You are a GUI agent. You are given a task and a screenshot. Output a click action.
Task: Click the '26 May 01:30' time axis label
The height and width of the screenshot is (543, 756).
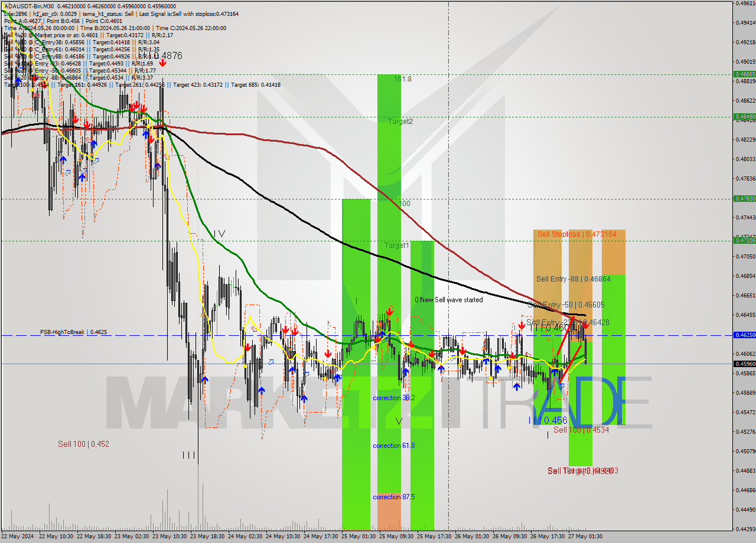[x=473, y=537]
